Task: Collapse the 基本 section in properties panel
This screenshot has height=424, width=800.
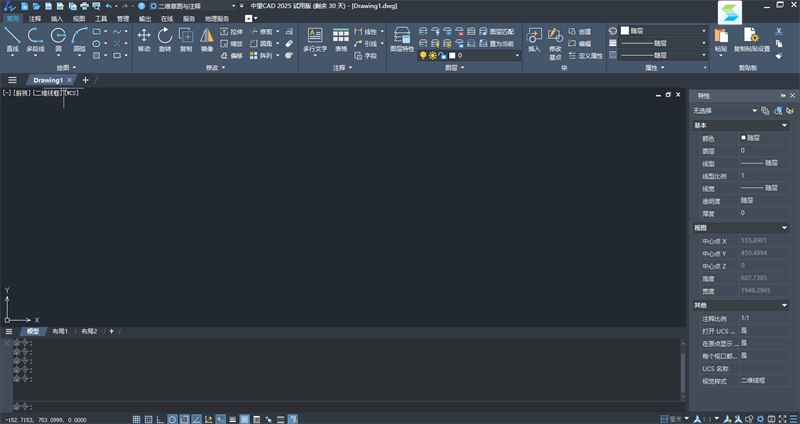Action: click(784, 125)
